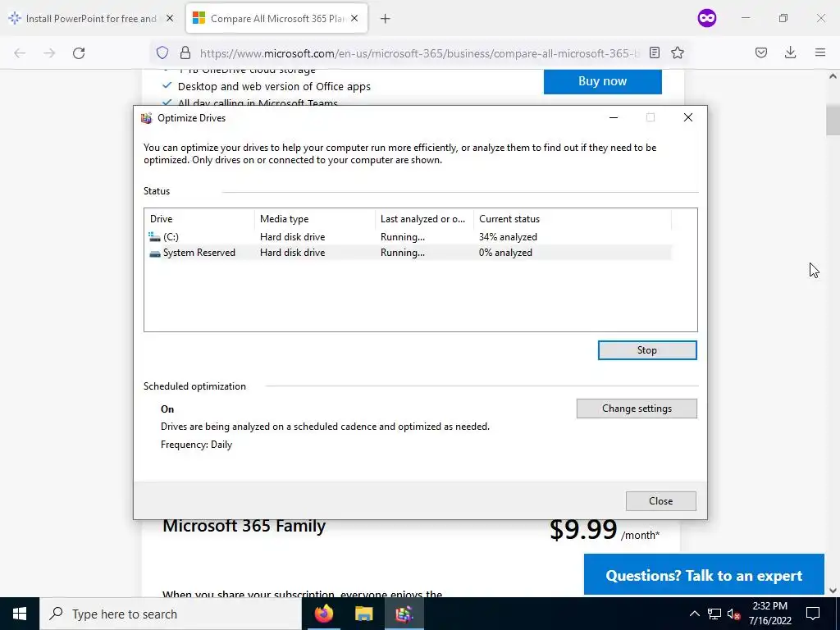Toggle reader view icon
The width and height of the screenshot is (840, 630).
(x=654, y=52)
